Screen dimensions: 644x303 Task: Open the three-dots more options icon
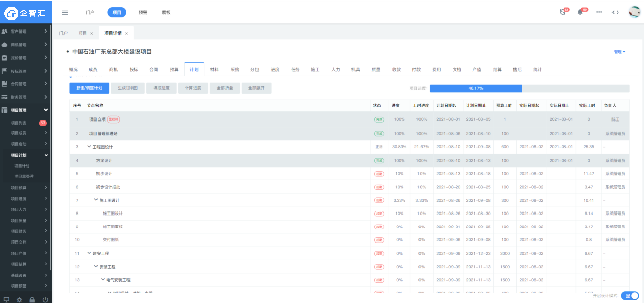[599, 12]
